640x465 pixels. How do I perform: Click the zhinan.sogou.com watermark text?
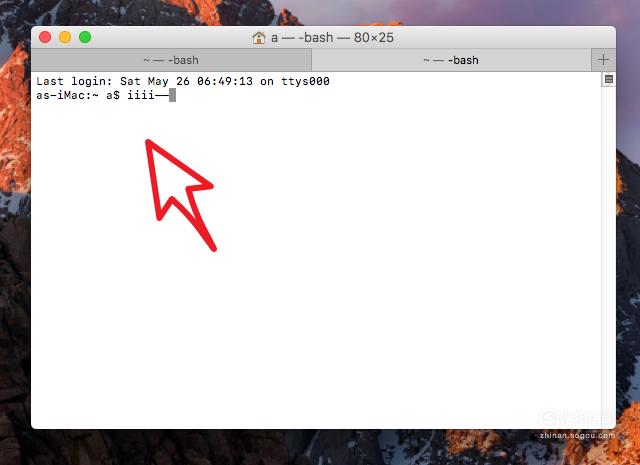pyautogui.click(x=577, y=436)
